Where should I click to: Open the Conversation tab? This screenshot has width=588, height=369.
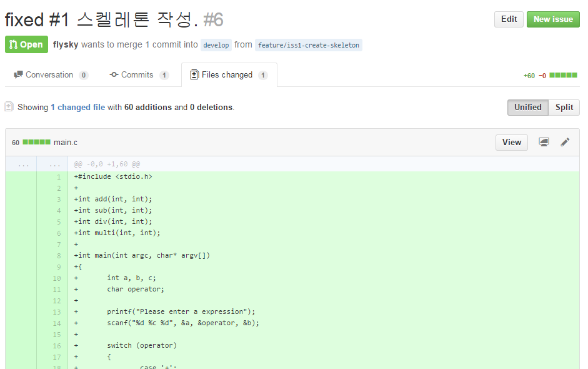coord(51,75)
